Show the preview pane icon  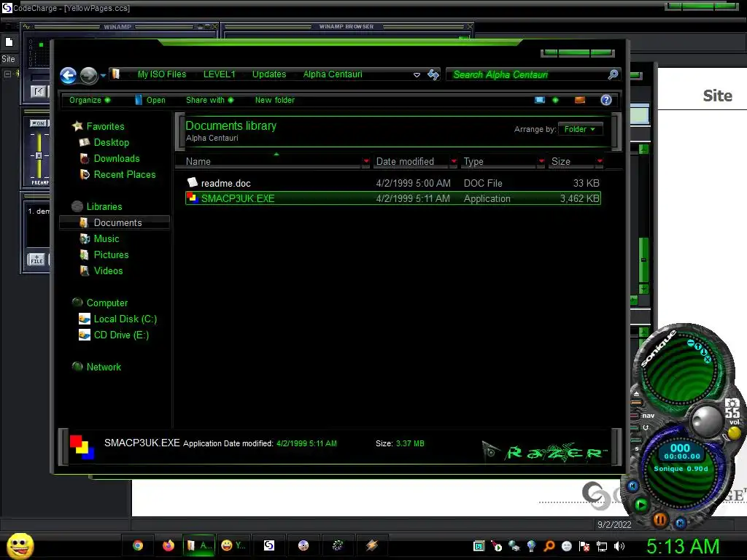[x=580, y=100]
